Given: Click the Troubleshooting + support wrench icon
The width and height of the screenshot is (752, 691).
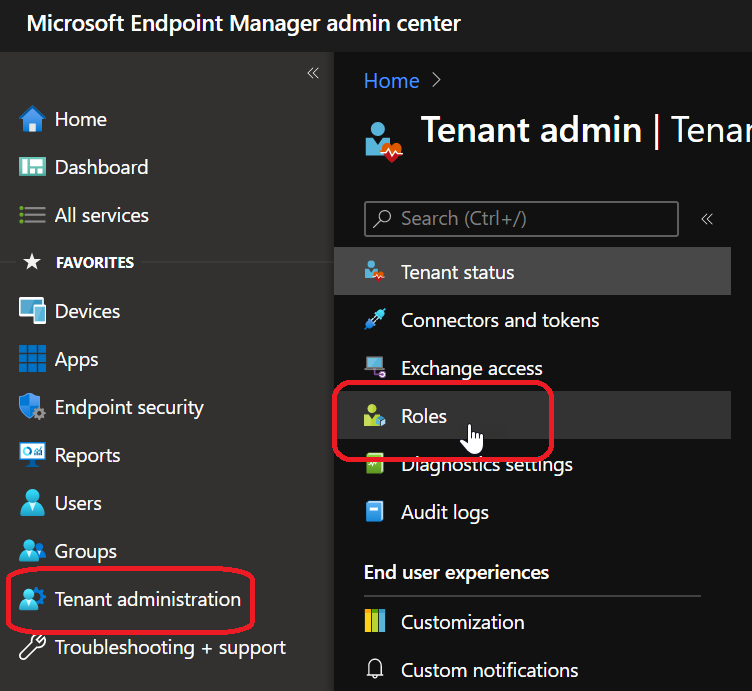Looking at the screenshot, I should (x=32, y=647).
